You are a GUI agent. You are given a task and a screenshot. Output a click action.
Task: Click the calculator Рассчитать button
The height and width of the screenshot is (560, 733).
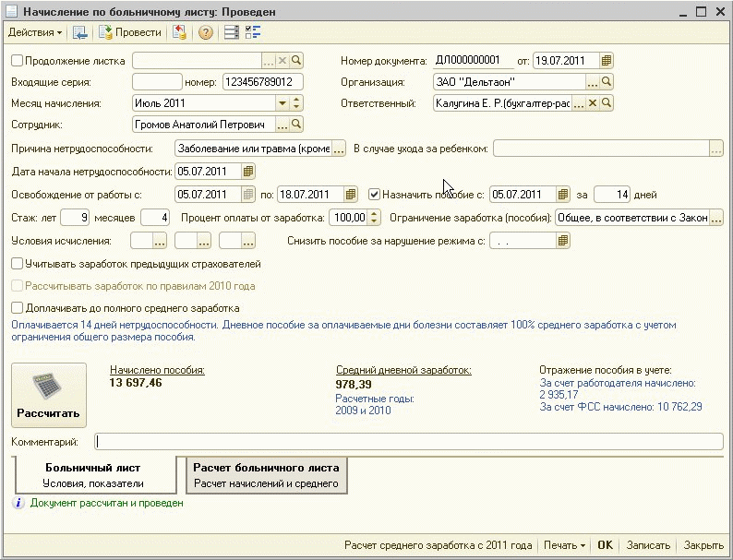48,395
